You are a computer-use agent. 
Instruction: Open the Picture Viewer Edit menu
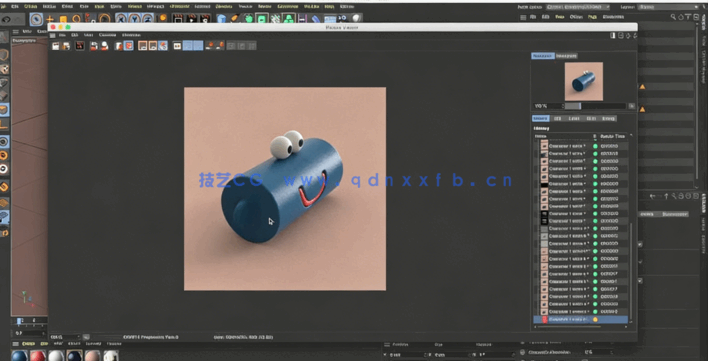point(75,35)
